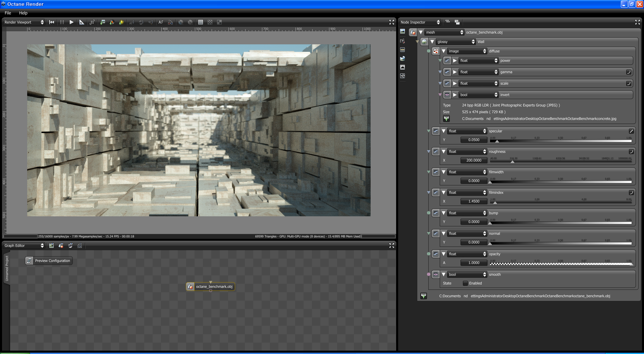This screenshot has height=354, width=644.
Task: Click the magnifier picker icon in viewport toolbar
Action: (151, 22)
